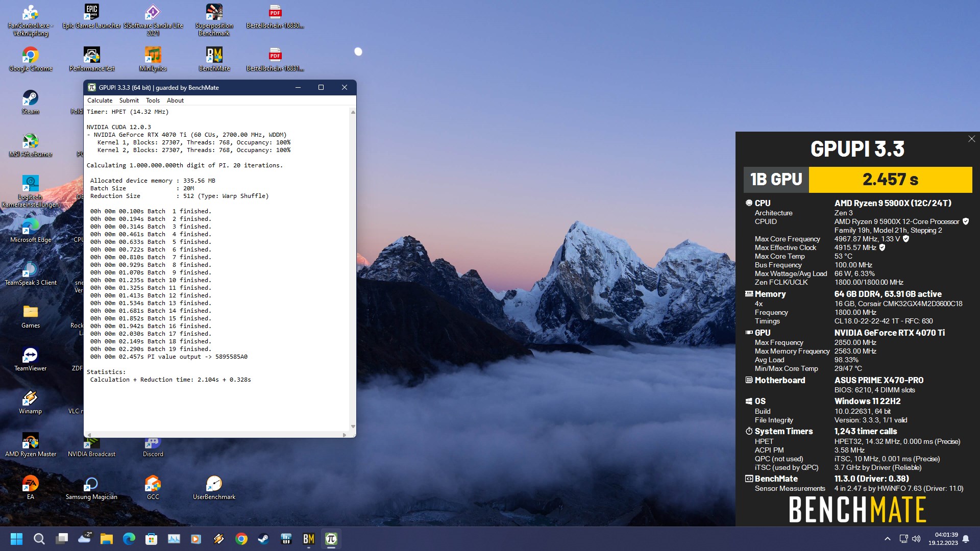Open Superposition Benchmark shortcut

pos(214,20)
